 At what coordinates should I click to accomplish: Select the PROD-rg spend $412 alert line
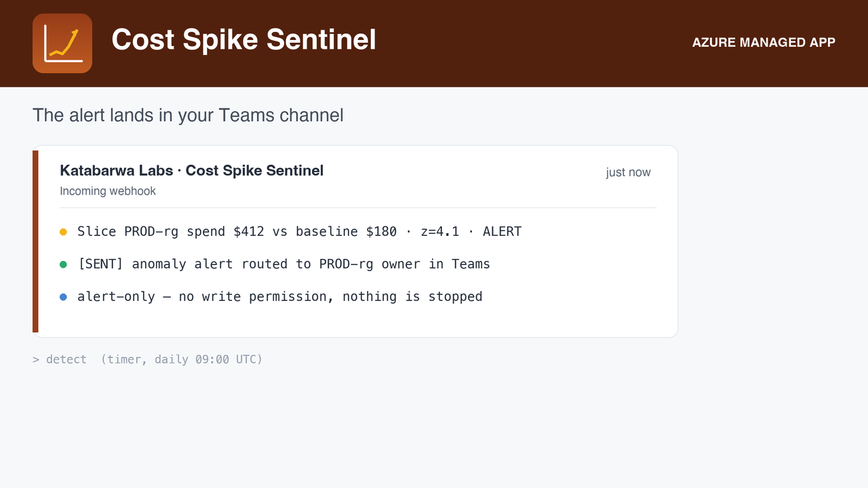pyautogui.click(x=299, y=232)
